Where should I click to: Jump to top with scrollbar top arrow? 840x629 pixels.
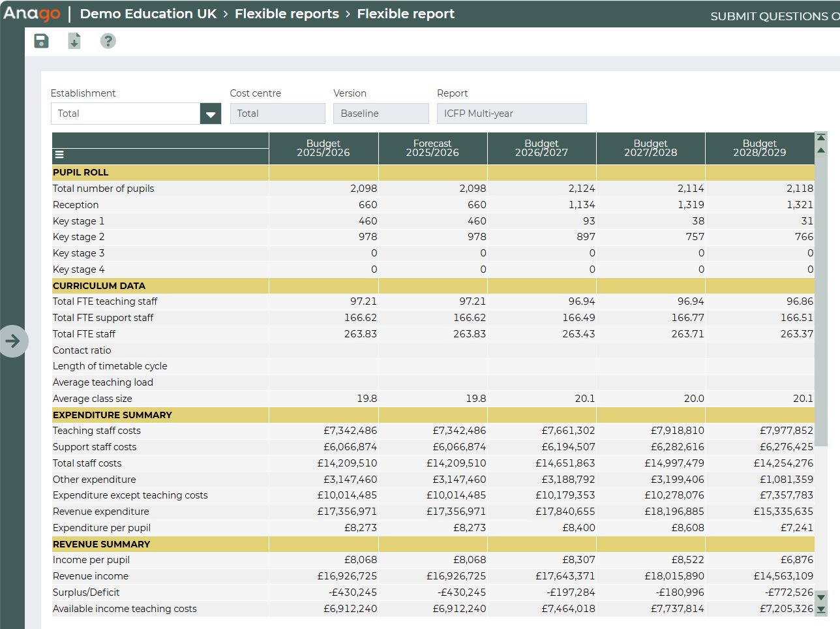coord(821,137)
